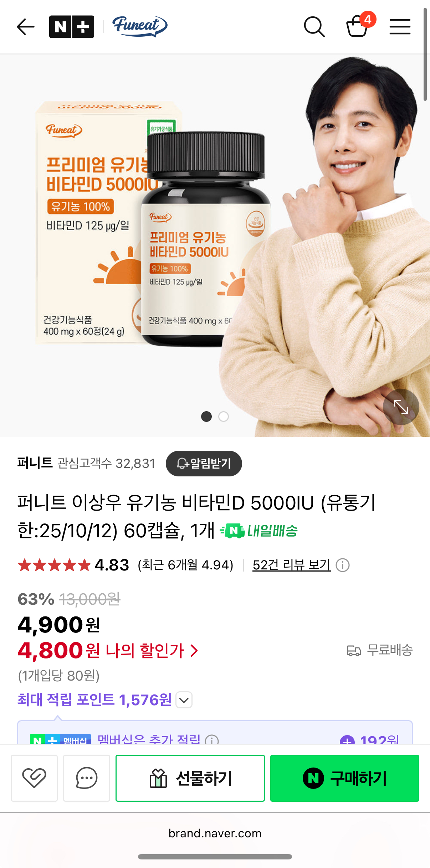Screen dimensions: 430x868
Task: Open the hamburger menu
Action: pos(400,27)
